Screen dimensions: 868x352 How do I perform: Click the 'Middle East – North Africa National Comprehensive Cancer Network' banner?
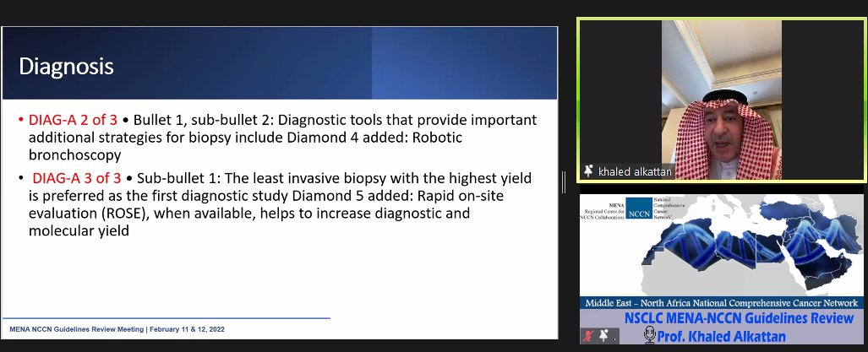tap(721, 303)
